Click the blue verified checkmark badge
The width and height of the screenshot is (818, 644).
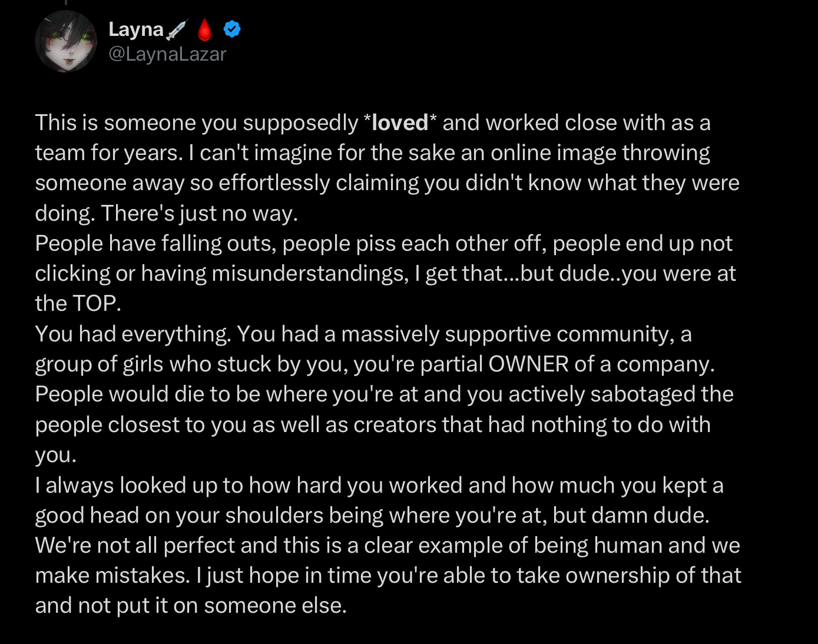[x=232, y=29]
